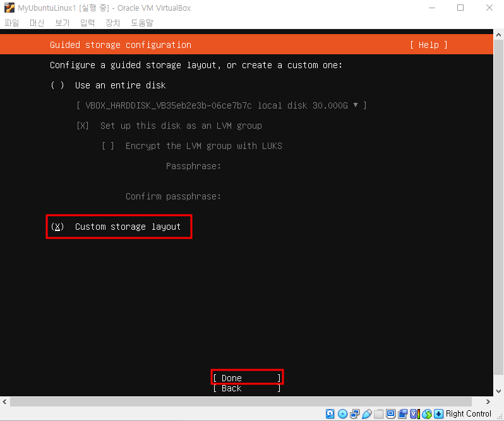The image size is (504, 421).
Task: Click the optical disc status icon
Action: coord(343,413)
